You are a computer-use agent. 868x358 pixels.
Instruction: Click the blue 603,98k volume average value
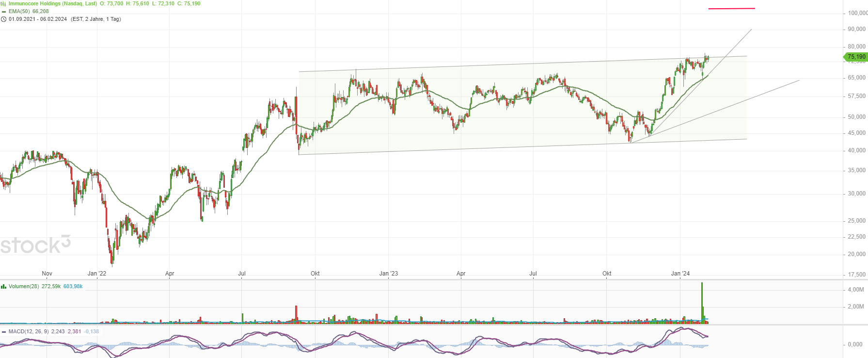73,286
